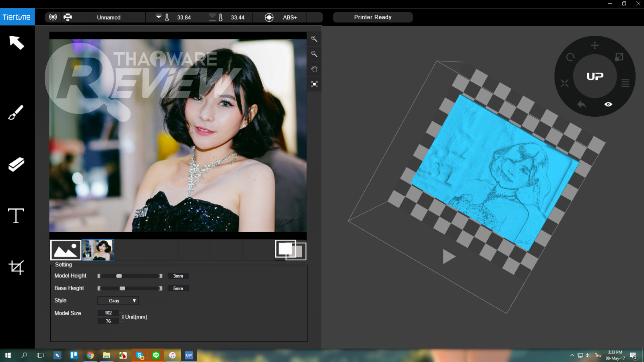Select the eraser tool

point(16,164)
